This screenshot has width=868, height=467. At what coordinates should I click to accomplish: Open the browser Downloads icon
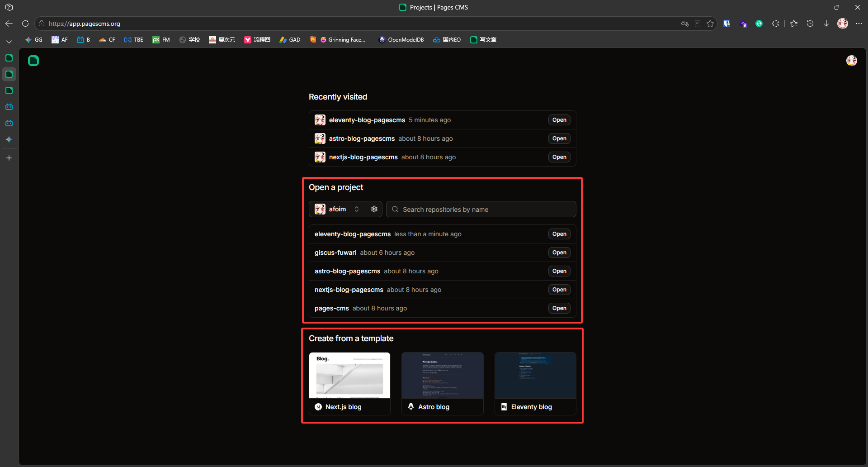click(826, 24)
